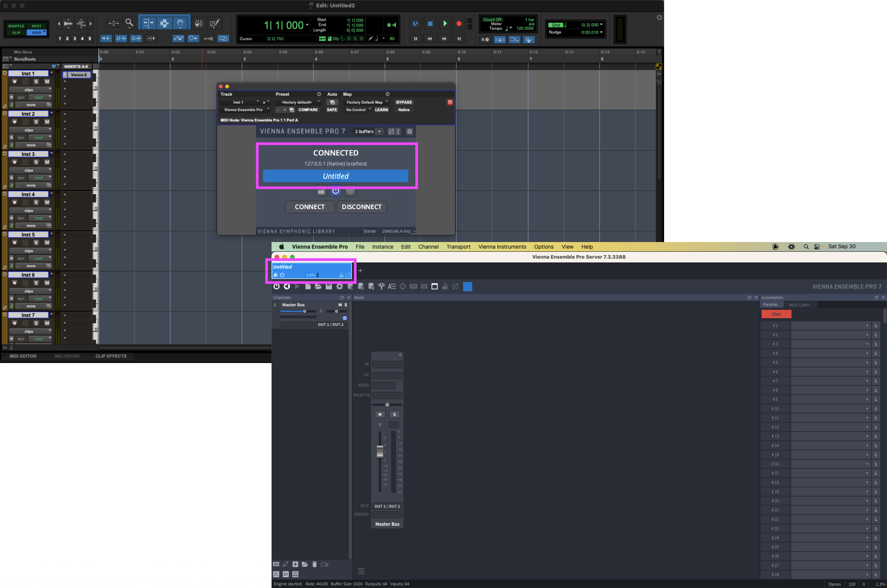Screen dimensions: 887x588
Task: Enable Slip edit mode
Action: pyautogui.click(x=16, y=33)
